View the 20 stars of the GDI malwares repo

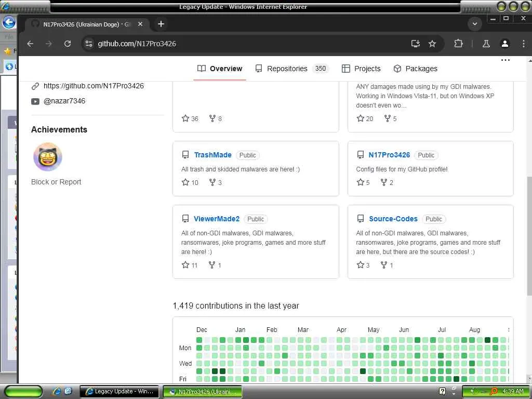[x=365, y=118]
